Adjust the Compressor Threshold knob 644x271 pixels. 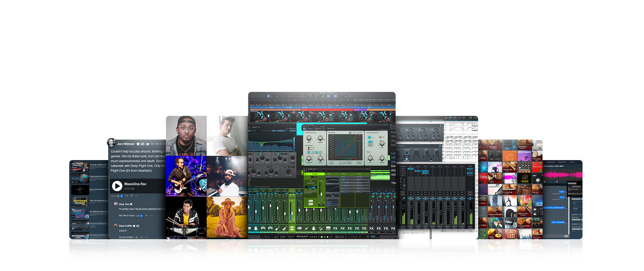[407, 153]
